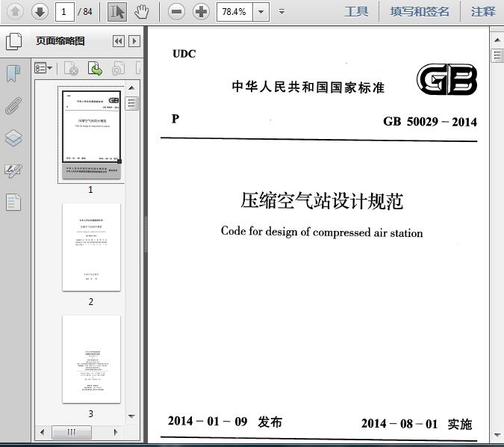Zoom out with the minus button

click(x=176, y=12)
